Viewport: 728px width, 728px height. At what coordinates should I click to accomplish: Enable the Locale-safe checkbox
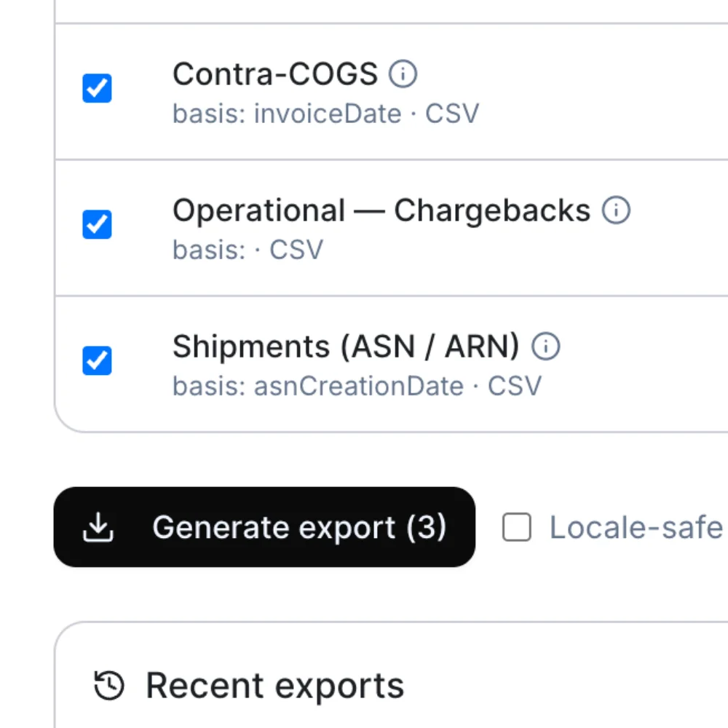click(x=517, y=527)
